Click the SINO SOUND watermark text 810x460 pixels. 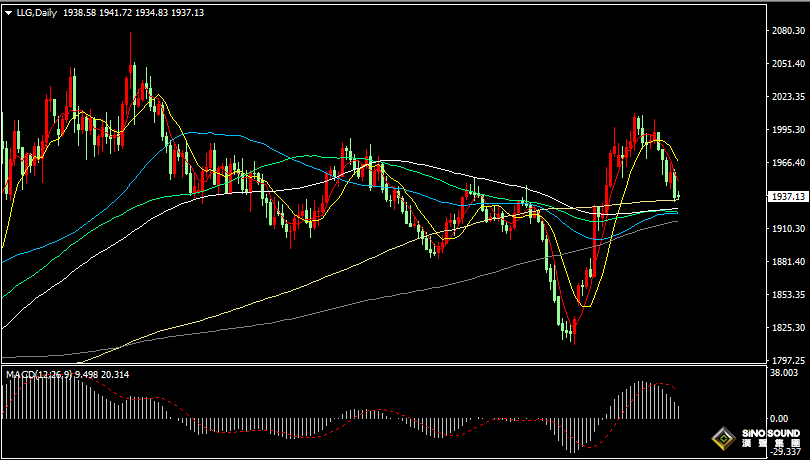pos(770,432)
